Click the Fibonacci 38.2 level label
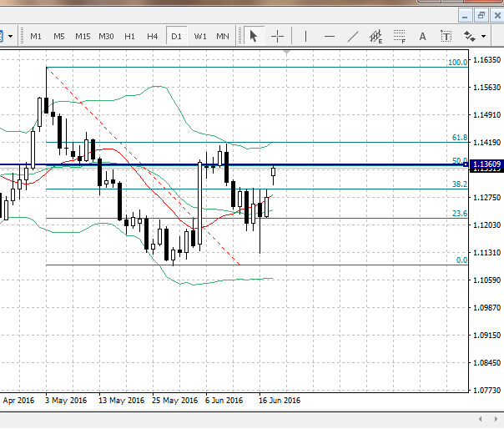The image size is (504, 429). [x=460, y=184]
